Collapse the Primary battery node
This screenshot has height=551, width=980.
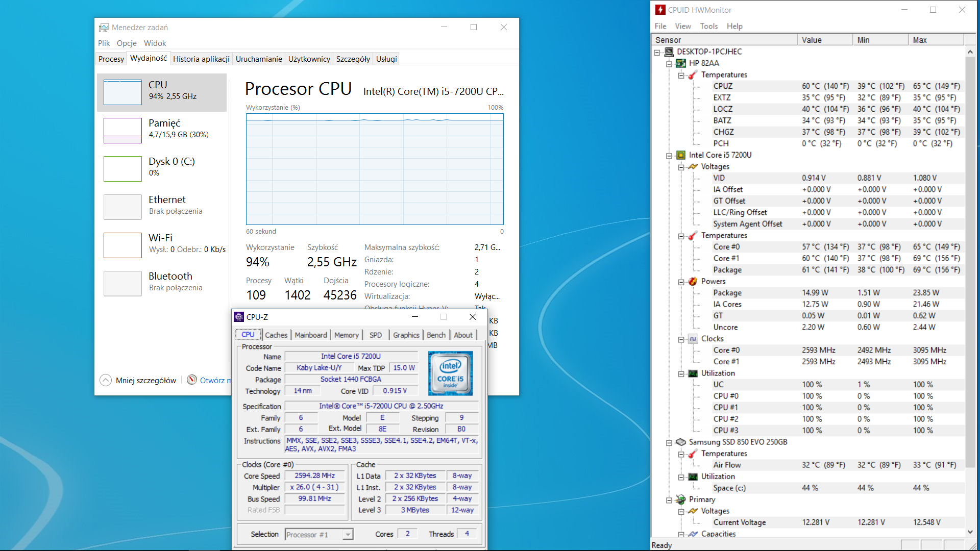point(669,500)
